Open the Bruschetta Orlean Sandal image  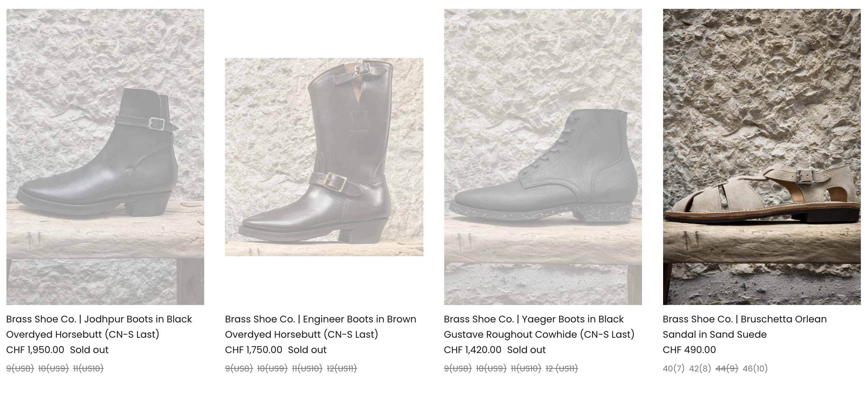tap(762, 157)
